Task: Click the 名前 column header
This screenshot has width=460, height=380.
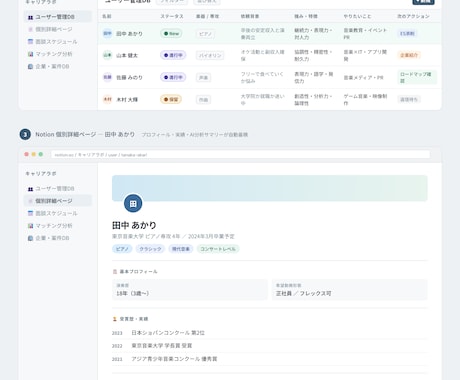Action: tap(107, 16)
